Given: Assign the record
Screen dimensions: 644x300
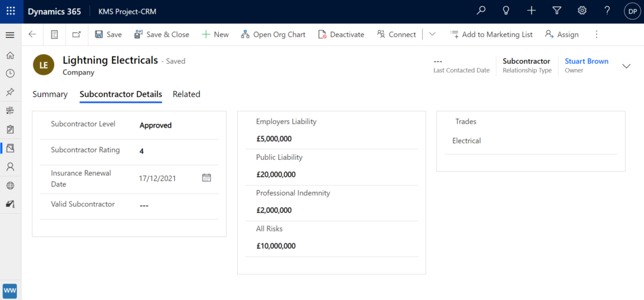Looking at the screenshot, I should [562, 35].
